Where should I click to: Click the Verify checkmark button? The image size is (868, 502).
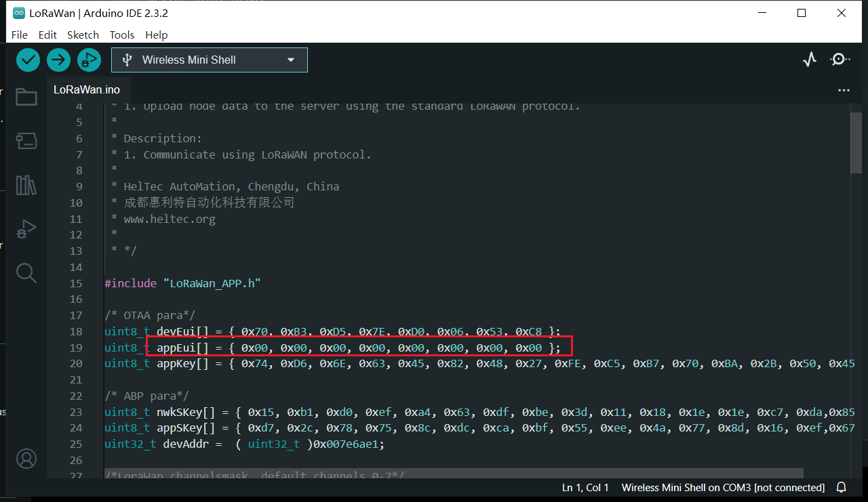click(28, 60)
